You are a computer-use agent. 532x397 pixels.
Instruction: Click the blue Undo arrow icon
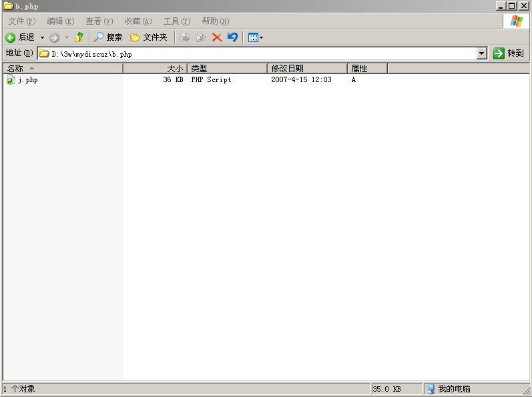233,37
